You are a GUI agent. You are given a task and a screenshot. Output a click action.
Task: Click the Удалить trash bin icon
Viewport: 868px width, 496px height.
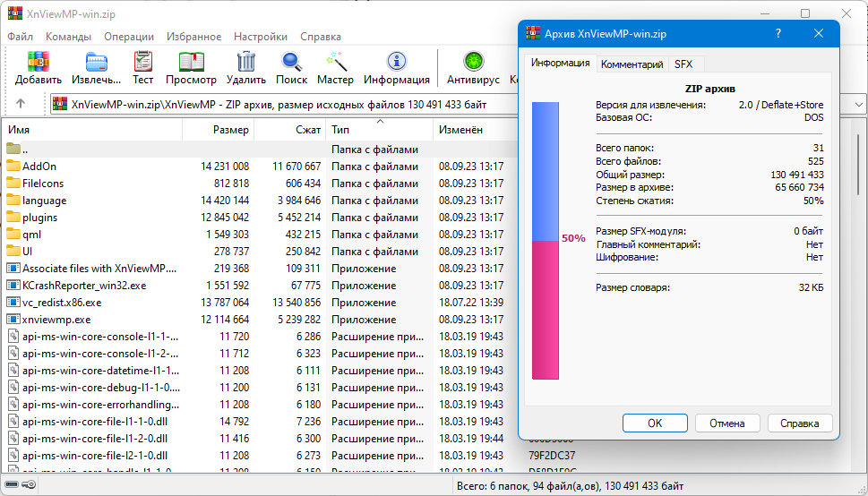[x=245, y=63]
